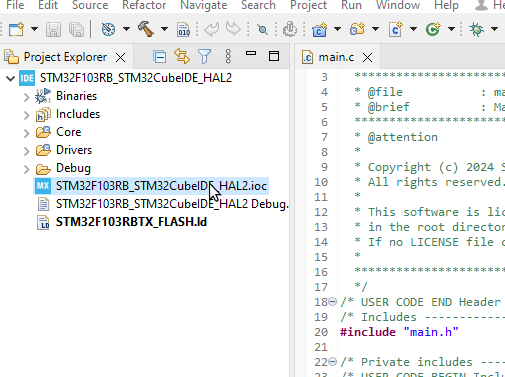Click the Save disk icon
This screenshot has height=377, width=505.
coord(53,29)
